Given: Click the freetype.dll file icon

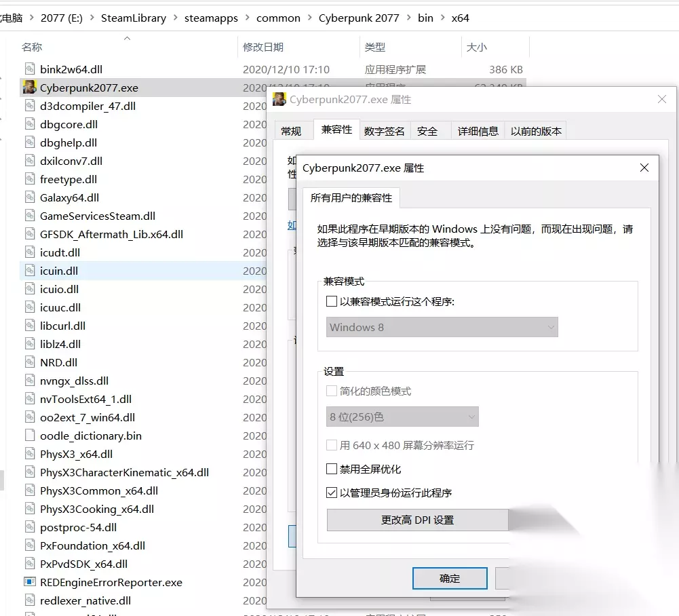Looking at the screenshot, I should click(29, 179).
